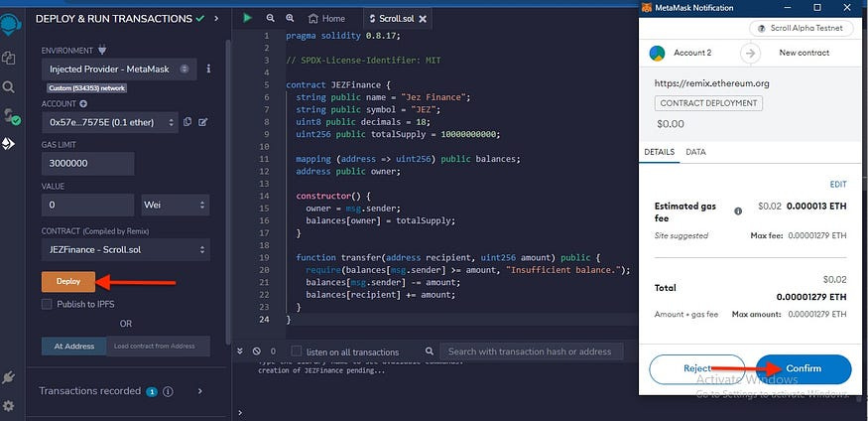Open the Plugin manager plug icon
The width and height of the screenshot is (868, 421).
point(8,377)
